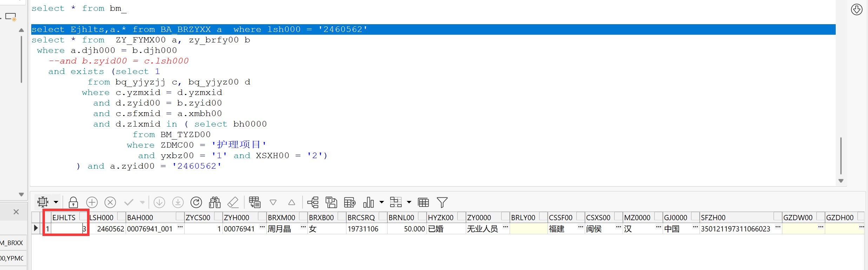The image size is (868, 270).
Task: Open the ellipsis editor for the 福建 cell
Action: coord(581,228)
